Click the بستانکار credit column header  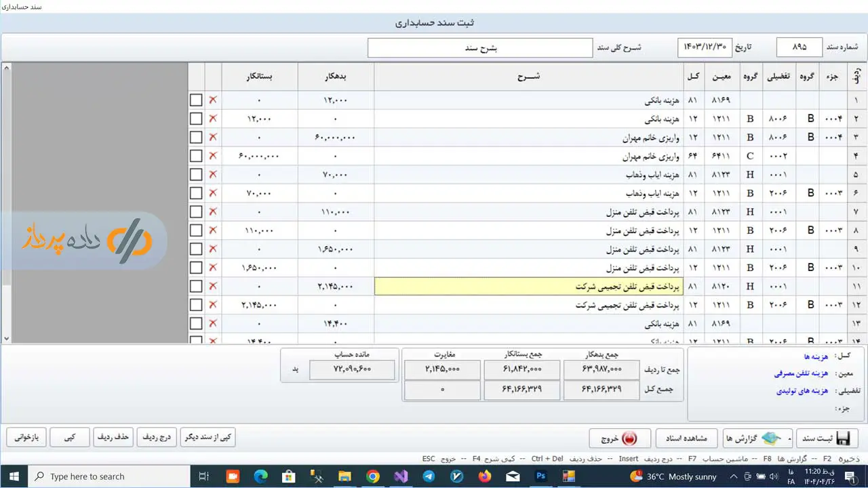259,77
